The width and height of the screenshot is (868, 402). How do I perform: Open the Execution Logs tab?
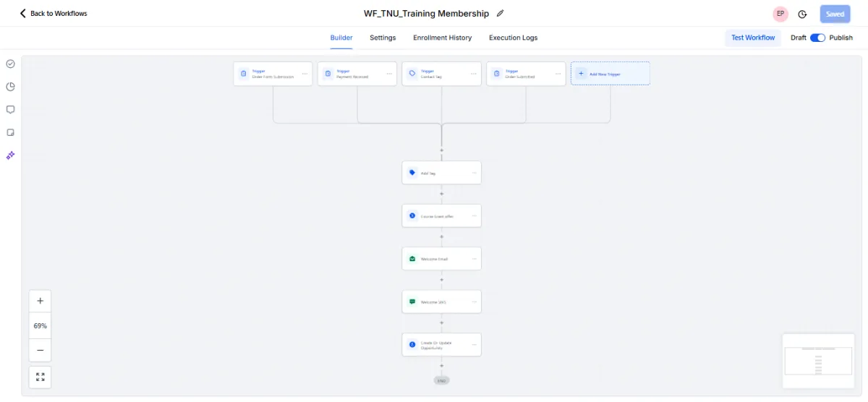coord(513,38)
